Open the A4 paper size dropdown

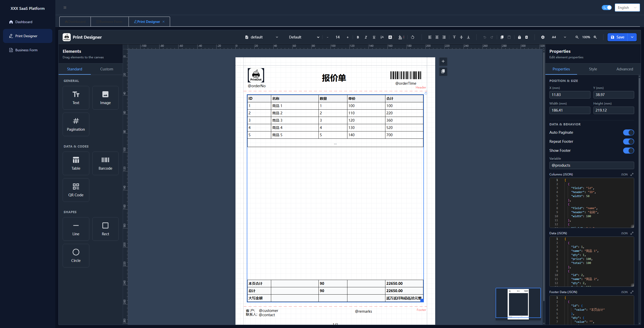559,37
